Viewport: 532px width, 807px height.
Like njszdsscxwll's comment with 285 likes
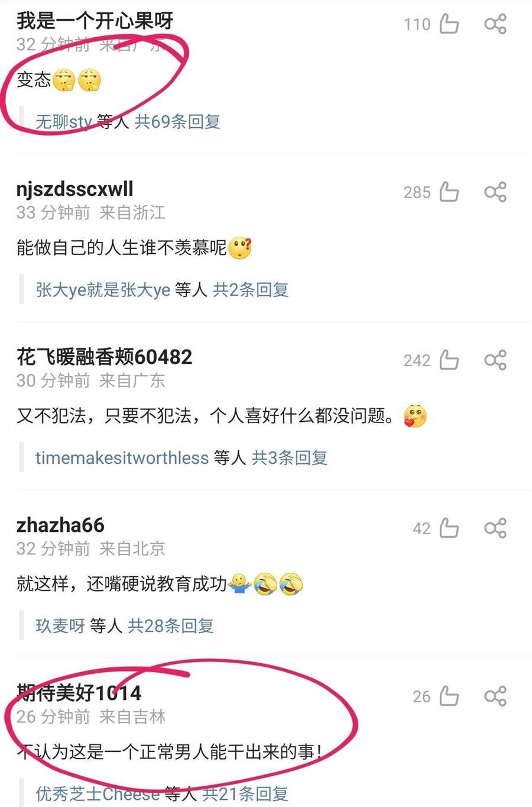449,192
